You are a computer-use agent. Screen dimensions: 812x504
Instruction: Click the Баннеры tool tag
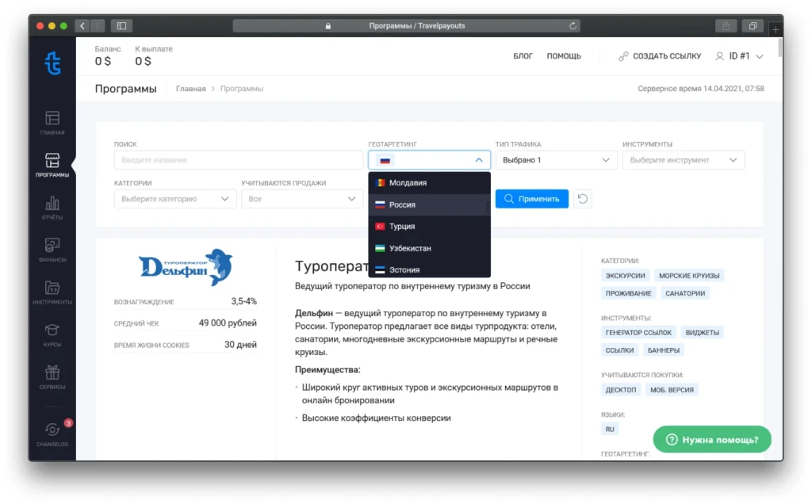(x=664, y=350)
